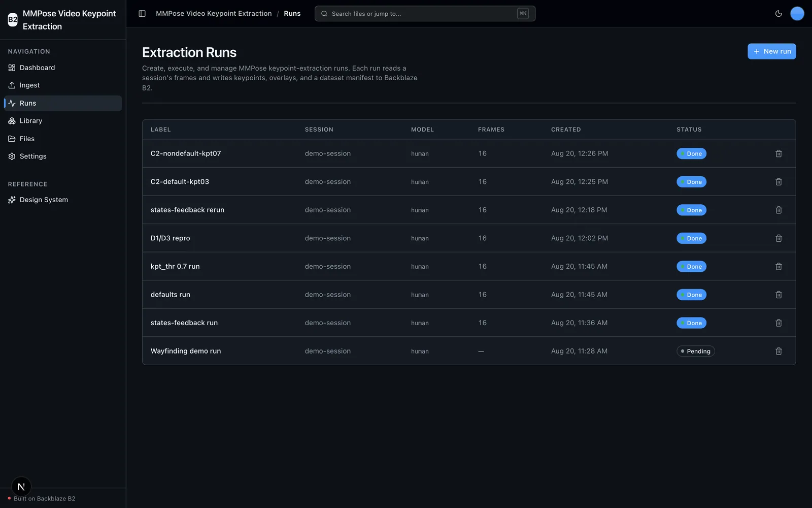Delete the D1/D3 repro run
The height and width of the screenshot is (508, 812).
click(779, 238)
